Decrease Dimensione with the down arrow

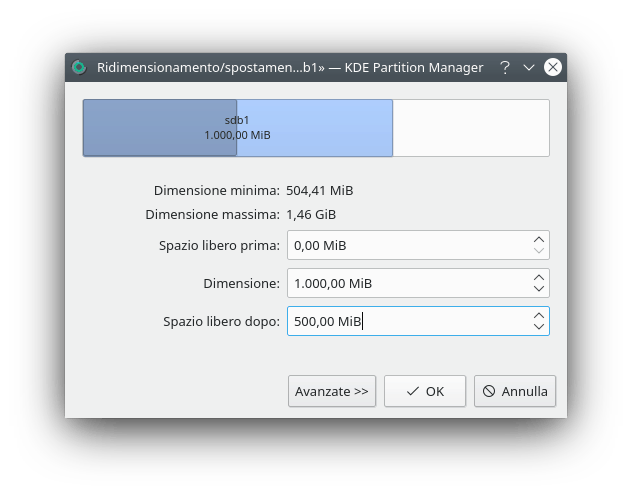[539, 289]
